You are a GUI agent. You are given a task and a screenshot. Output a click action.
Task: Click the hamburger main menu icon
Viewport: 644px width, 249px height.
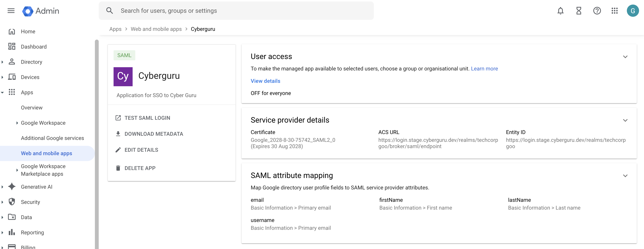[x=11, y=11]
